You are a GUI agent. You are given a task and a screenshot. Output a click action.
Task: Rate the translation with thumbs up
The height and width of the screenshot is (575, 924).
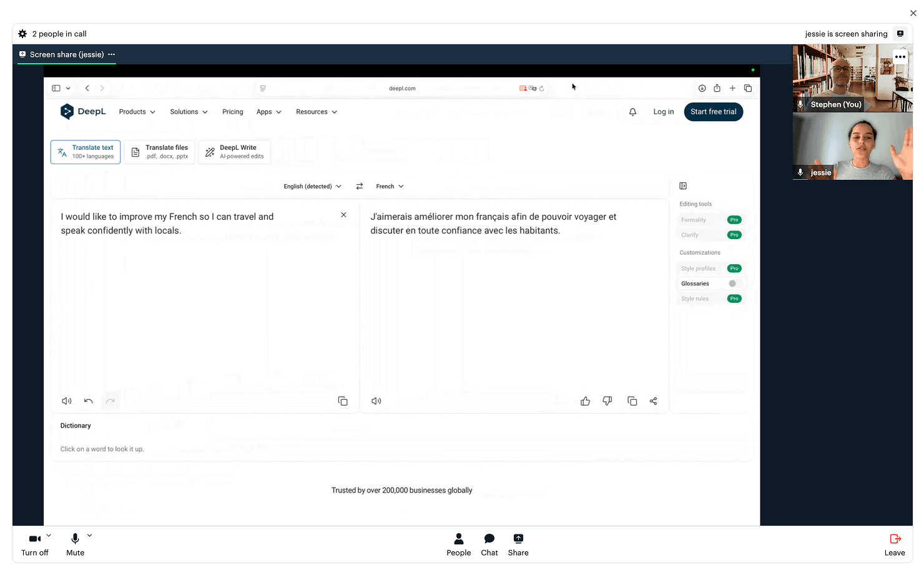click(585, 401)
